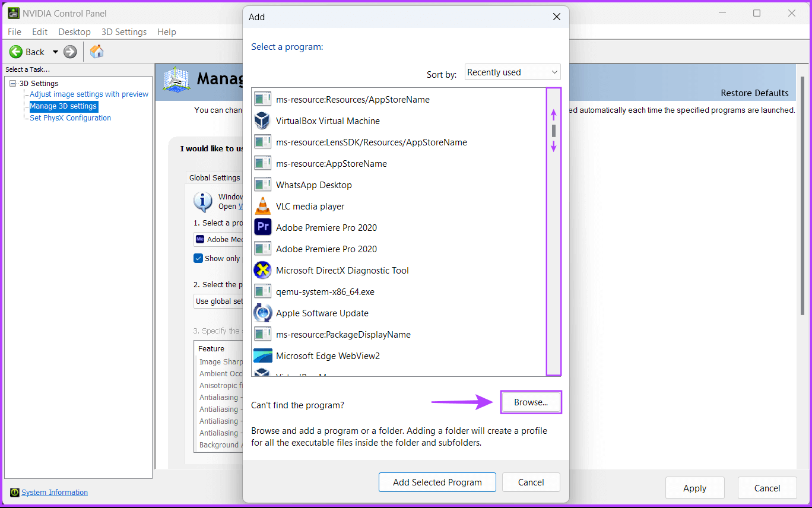
Task: Click Cancel in the Add dialog
Action: [x=531, y=482]
